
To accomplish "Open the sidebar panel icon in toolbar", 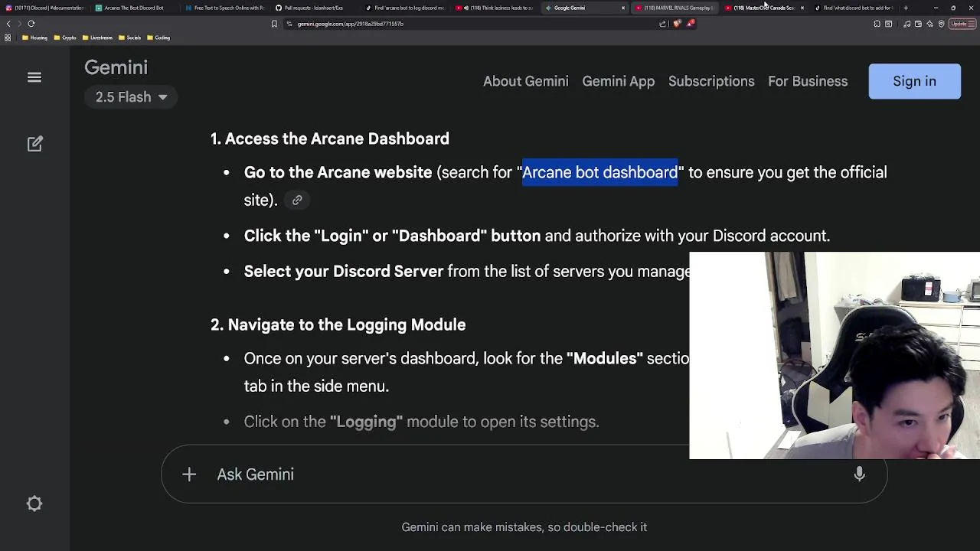I will pyautogui.click(x=888, y=24).
